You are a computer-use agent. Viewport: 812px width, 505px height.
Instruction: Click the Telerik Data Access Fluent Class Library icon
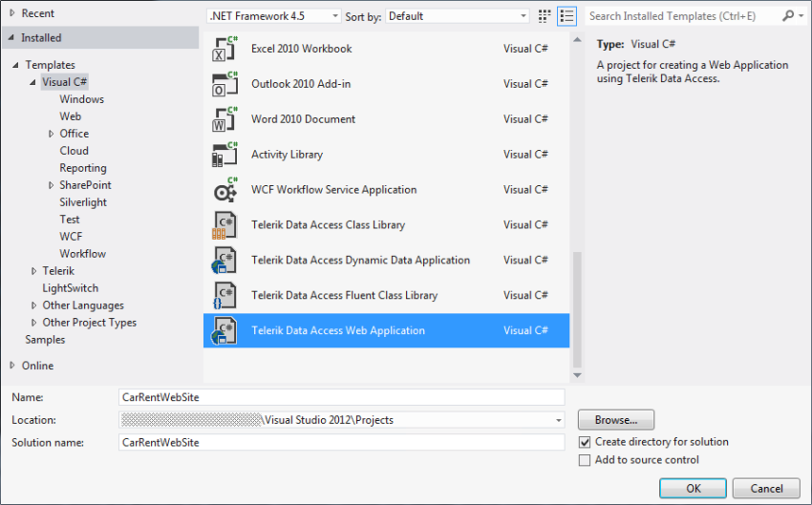click(x=224, y=295)
